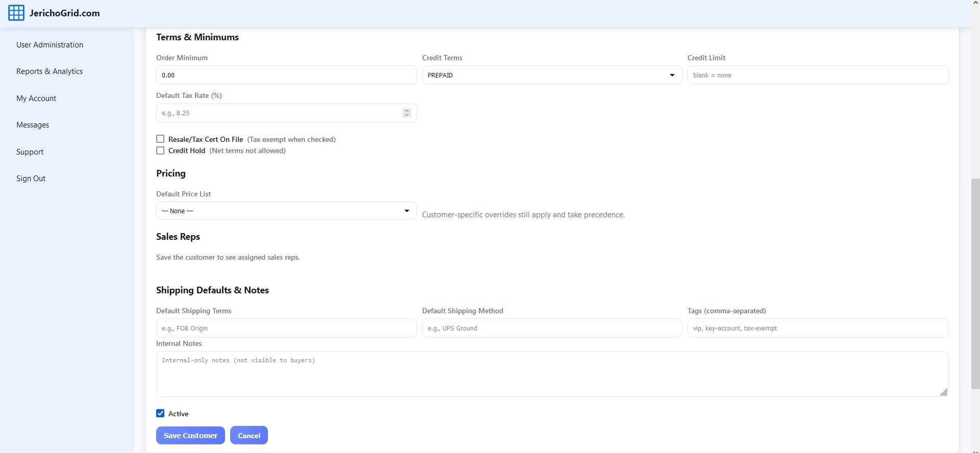The height and width of the screenshot is (453, 980).
Task: Click the Internal Notes text area
Action: [x=551, y=373]
